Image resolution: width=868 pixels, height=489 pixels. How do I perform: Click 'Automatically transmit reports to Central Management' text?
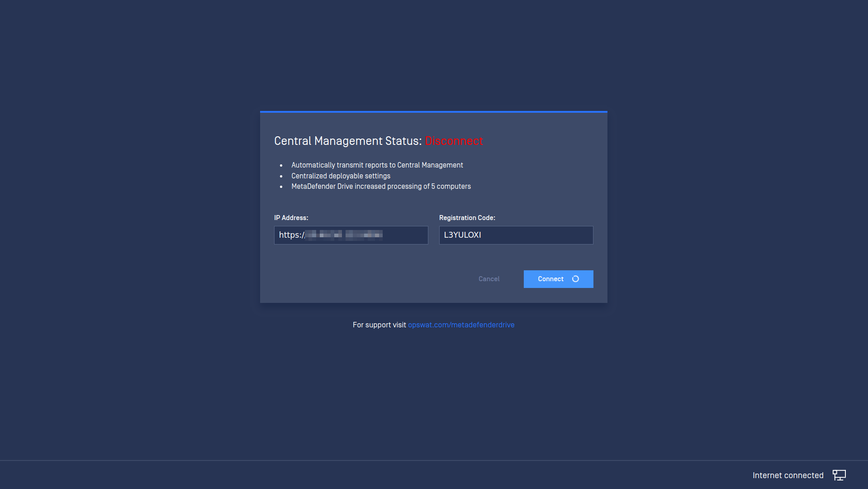[377, 165]
